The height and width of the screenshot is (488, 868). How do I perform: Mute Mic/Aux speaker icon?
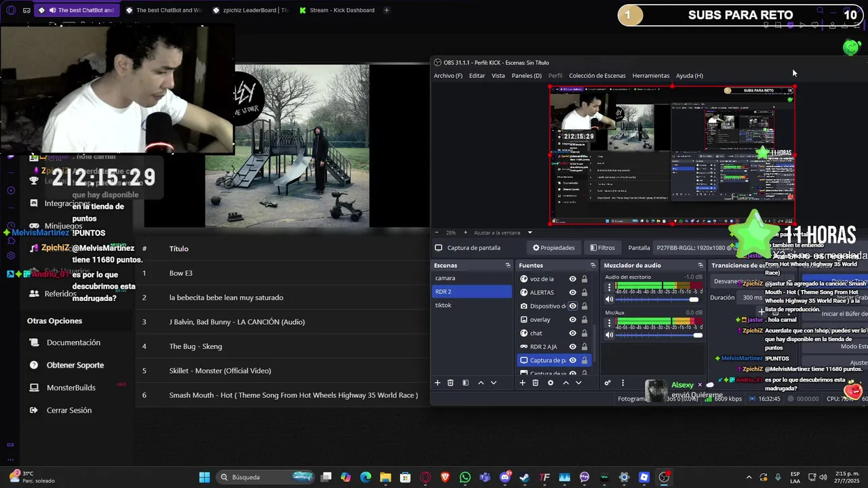[x=609, y=335]
